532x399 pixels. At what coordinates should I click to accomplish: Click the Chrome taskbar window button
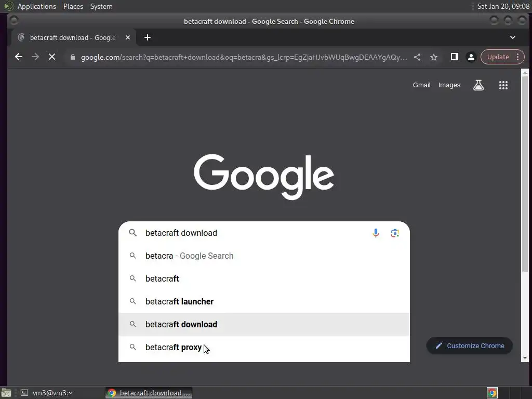[x=149, y=393]
